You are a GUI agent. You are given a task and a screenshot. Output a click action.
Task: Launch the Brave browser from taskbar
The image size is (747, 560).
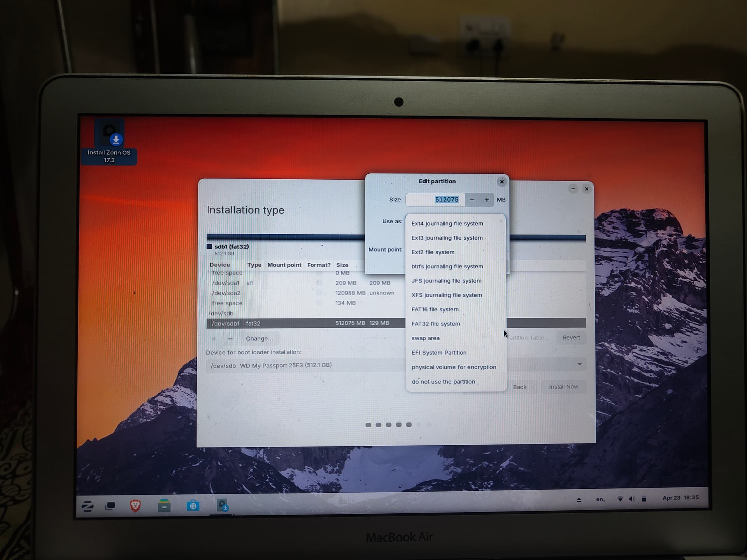tap(135, 506)
